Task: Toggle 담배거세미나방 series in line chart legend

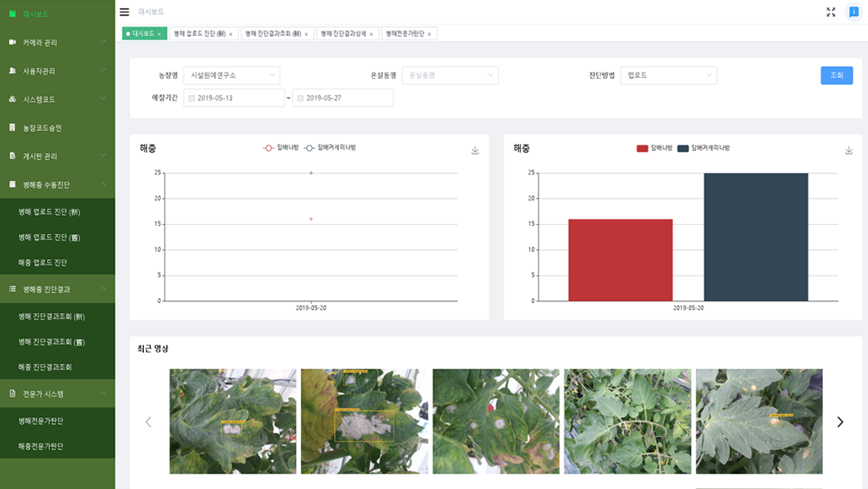Action: [330, 148]
